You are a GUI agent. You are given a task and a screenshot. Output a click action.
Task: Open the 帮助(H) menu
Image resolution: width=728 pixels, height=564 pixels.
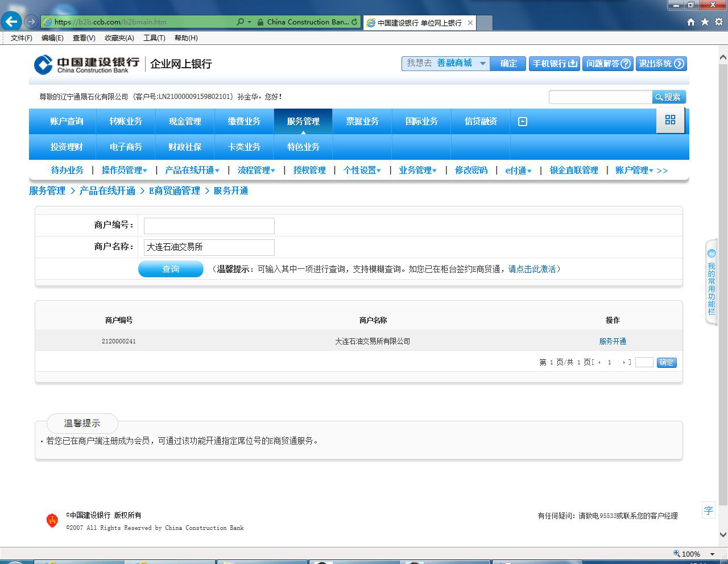[186, 38]
